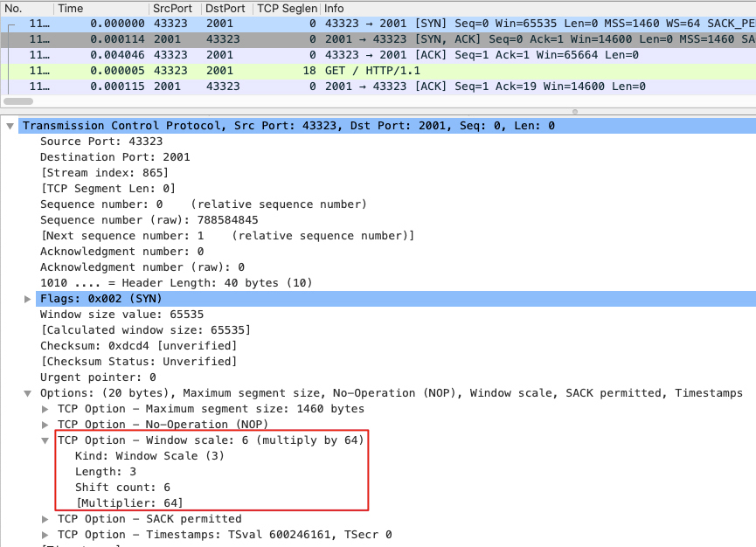
Task: Select the Urgent pointer: 0 line
Action: pos(98,377)
